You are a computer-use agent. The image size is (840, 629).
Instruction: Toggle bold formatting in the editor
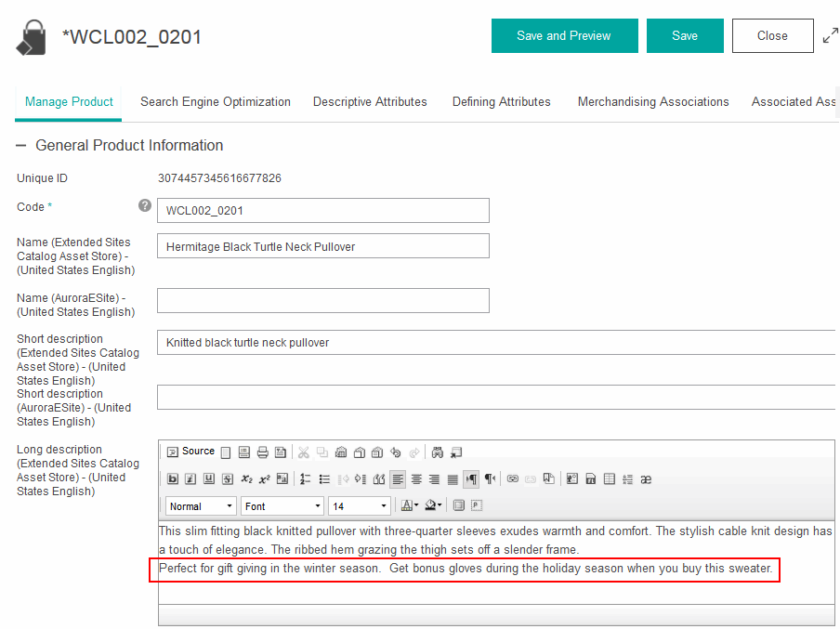click(173, 479)
